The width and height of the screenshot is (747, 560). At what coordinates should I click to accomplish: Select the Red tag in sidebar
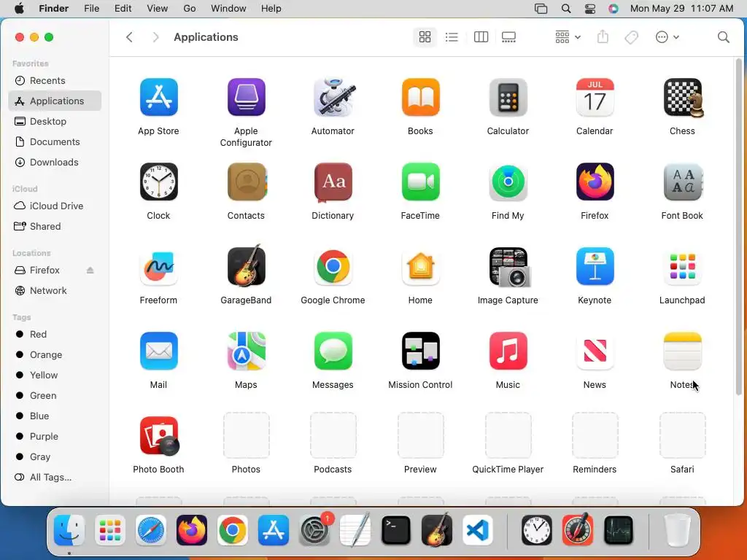pyautogui.click(x=55, y=334)
